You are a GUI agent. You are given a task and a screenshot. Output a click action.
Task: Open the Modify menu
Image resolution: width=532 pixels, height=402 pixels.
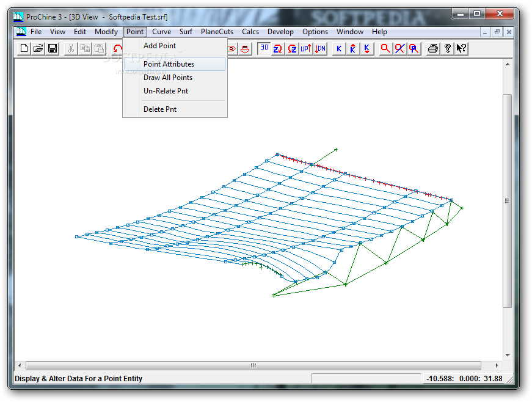[x=106, y=32]
